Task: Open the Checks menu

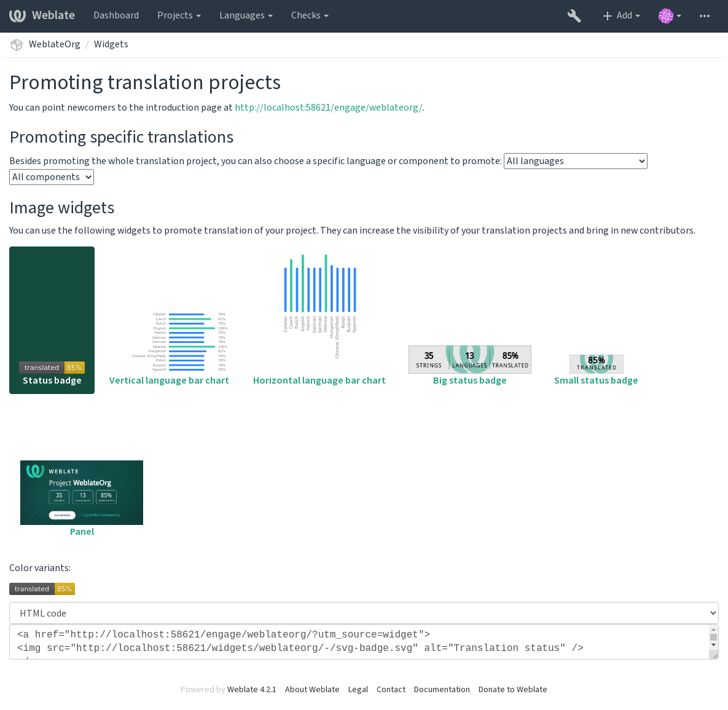Action: (x=310, y=15)
